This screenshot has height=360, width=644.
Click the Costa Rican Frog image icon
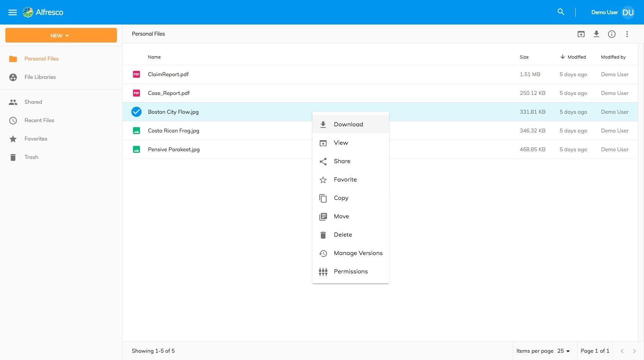tap(136, 131)
